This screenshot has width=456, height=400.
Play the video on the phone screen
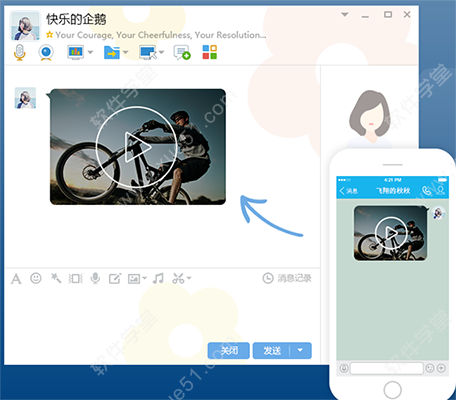pyautogui.click(x=391, y=233)
